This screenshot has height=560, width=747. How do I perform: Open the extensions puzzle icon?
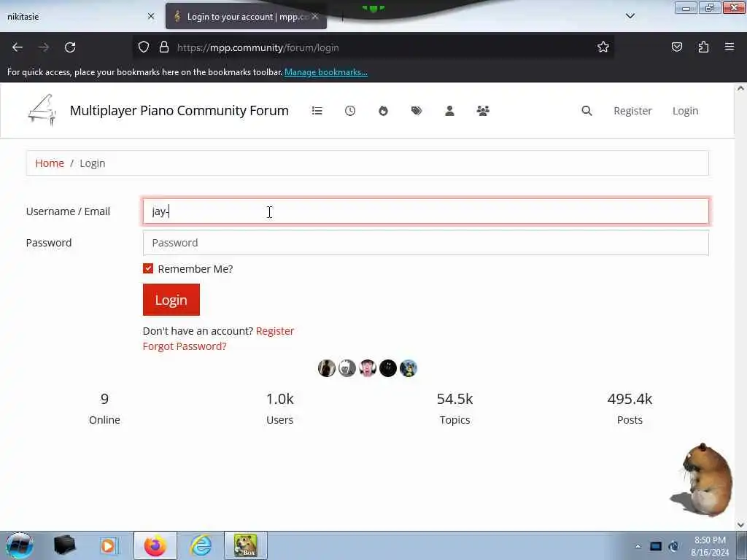click(x=703, y=47)
